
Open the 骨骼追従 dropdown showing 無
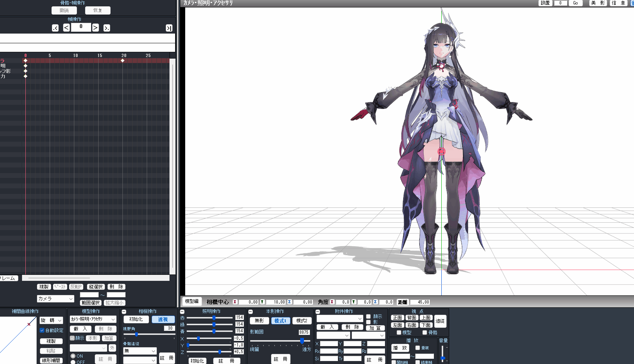tap(140, 351)
